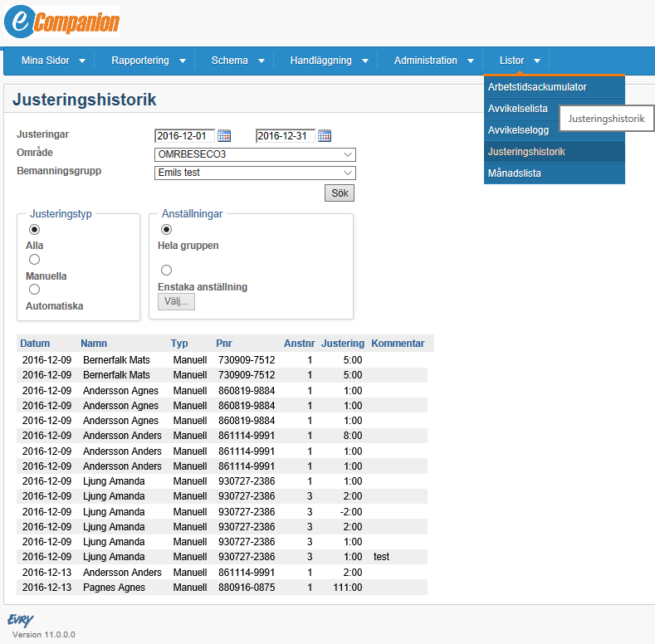Click the eCompanion logo
655x644 pixels.
click(x=62, y=22)
